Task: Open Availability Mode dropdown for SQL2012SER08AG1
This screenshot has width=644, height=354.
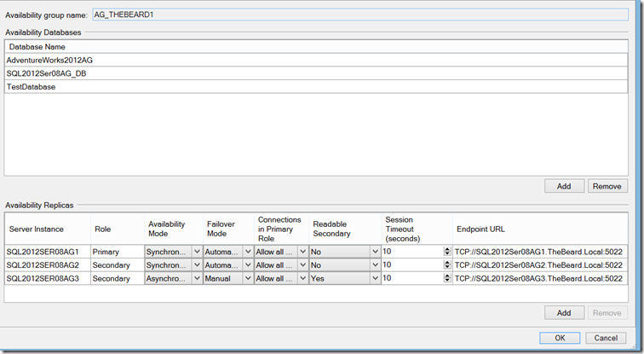Action: [197, 252]
